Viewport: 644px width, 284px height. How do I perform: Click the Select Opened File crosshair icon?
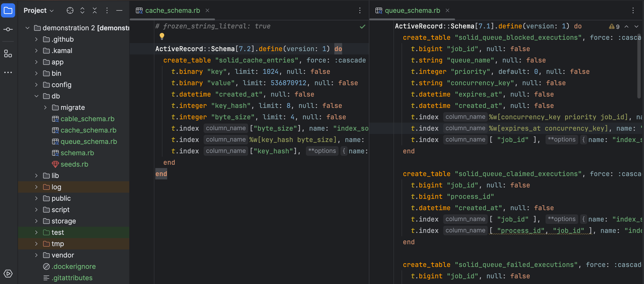pos(70,10)
